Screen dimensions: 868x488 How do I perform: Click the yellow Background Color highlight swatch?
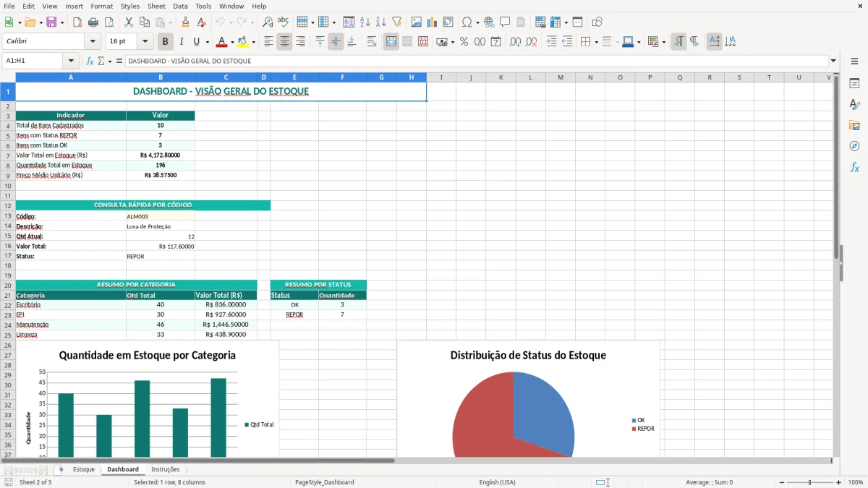(243, 42)
